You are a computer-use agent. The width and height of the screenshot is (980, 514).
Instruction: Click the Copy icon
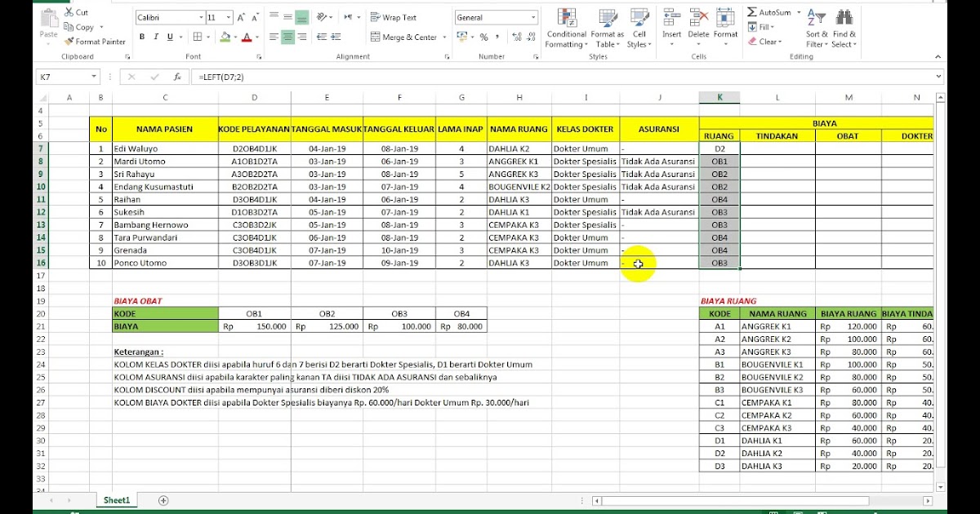pyautogui.click(x=69, y=27)
